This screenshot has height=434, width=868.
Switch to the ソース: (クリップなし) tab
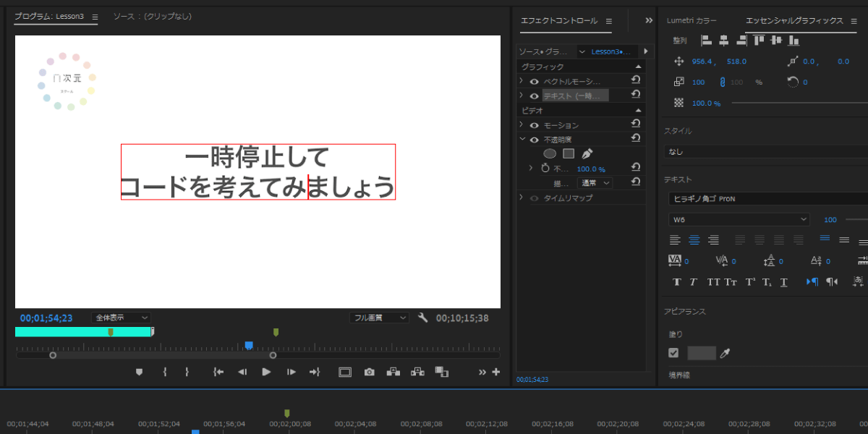[153, 16]
